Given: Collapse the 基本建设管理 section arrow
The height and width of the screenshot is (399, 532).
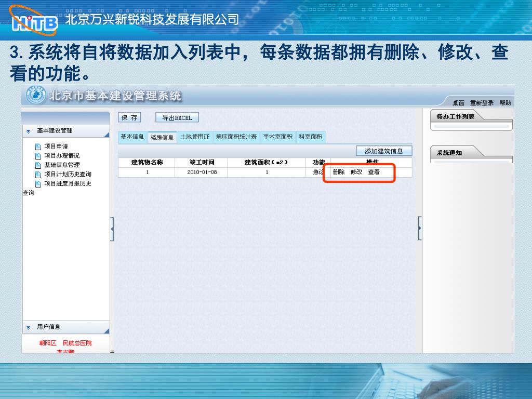Looking at the screenshot, I should tap(29, 131).
